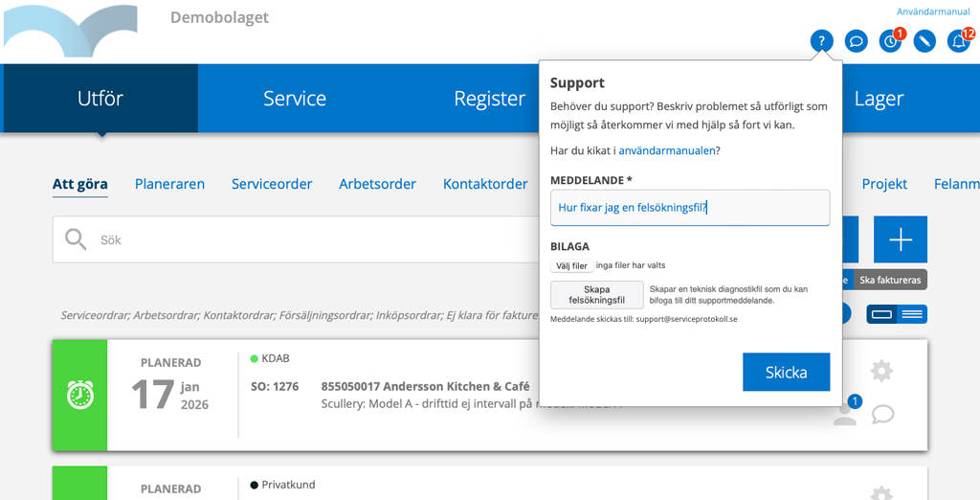Click the person icon with badge 1
Image resolution: width=980 pixels, height=500 pixels.
(x=845, y=414)
